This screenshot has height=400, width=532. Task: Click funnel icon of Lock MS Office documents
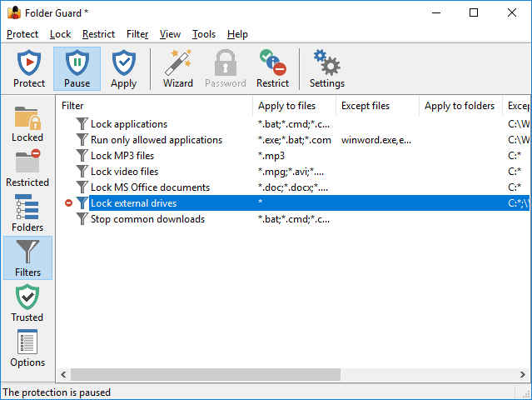tap(82, 187)
